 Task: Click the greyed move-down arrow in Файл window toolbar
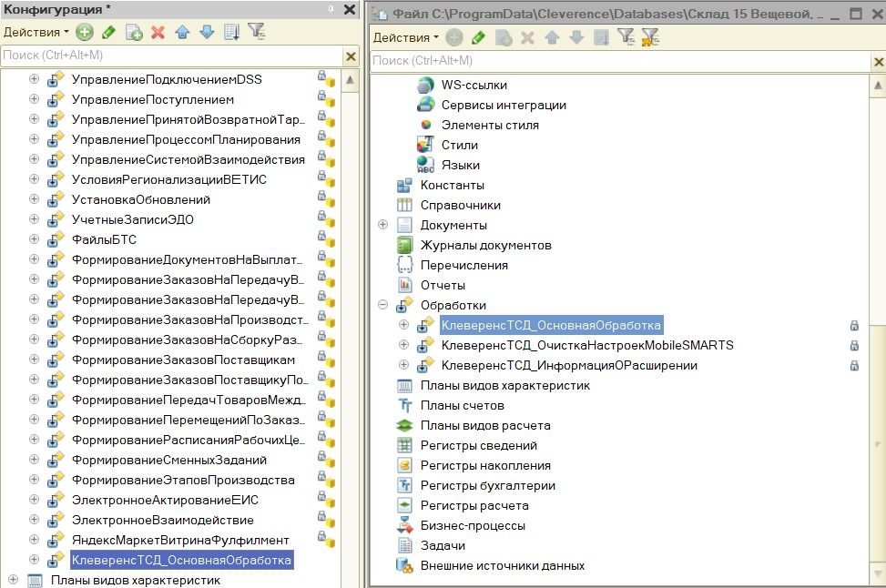point(577,38)
